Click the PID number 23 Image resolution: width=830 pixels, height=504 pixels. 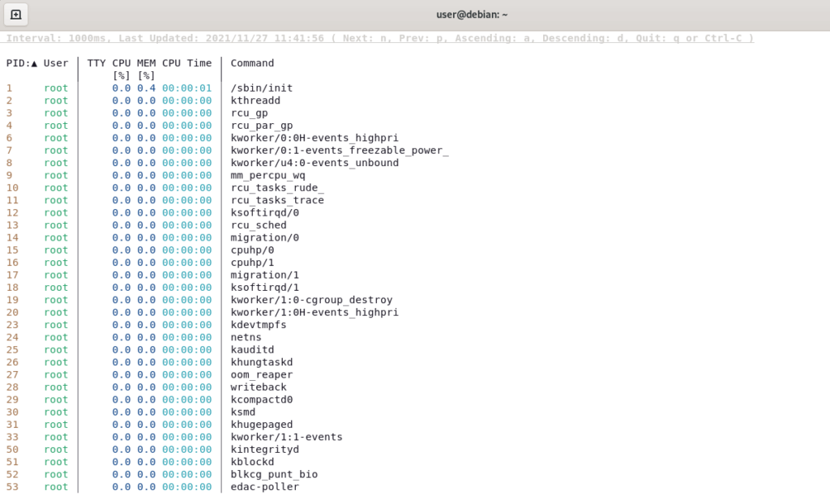12,325
